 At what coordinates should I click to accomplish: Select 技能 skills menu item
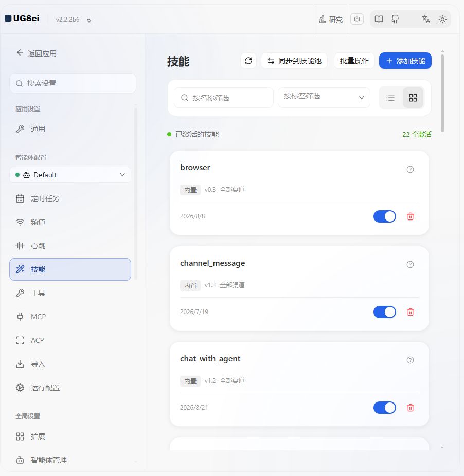[70, 269]
